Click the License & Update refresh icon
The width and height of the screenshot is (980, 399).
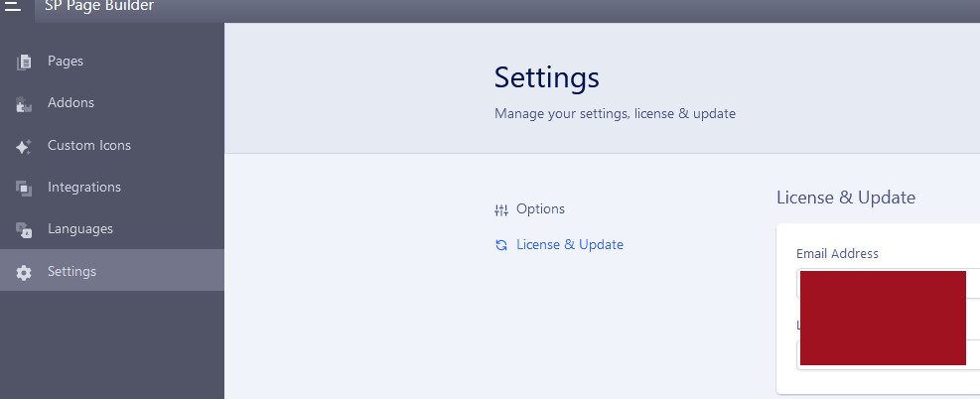500,245
